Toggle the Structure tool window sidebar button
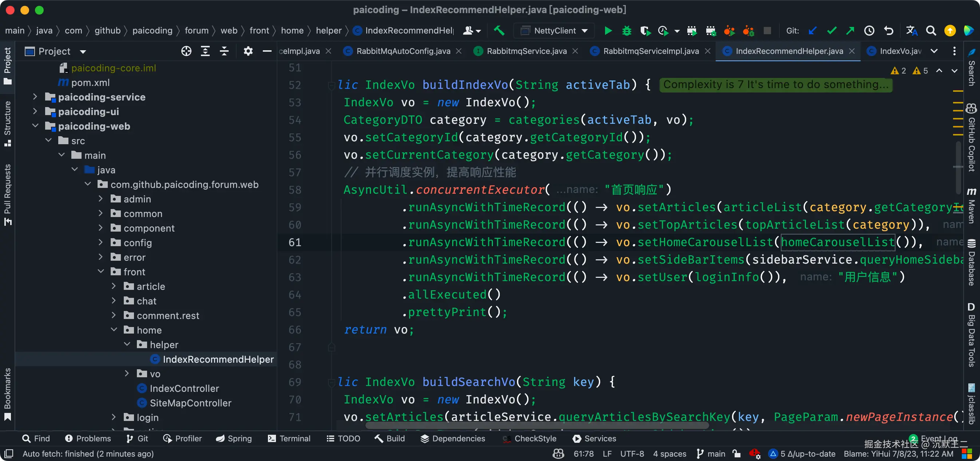The width and height of the screenshot is (980, 461). [8, 123]
